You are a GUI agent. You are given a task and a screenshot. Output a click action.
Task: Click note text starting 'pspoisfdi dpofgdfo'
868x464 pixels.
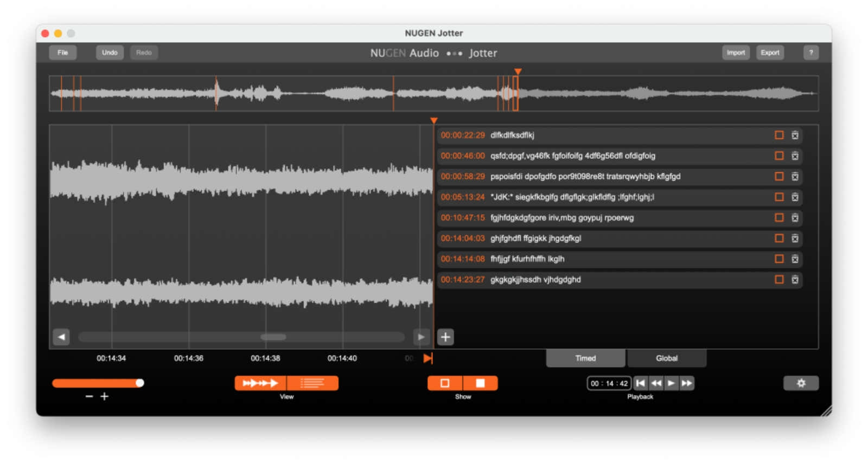585,176
